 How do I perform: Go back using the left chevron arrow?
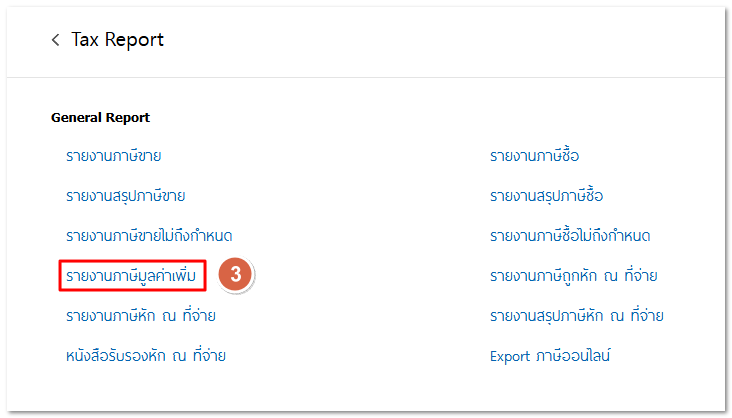pos(55,40)
